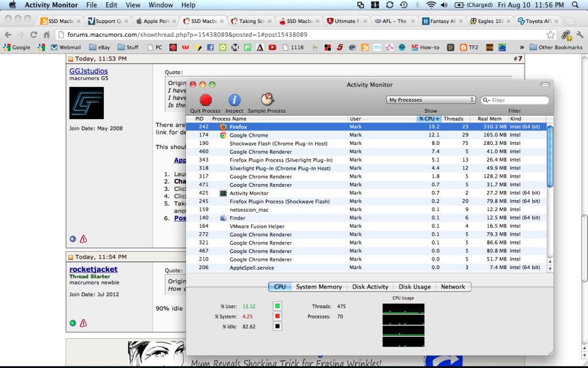Viewport: 588px width, 368px height.
Task: Click the black % Idle color swatch
Action: click(x=277, y=327)
